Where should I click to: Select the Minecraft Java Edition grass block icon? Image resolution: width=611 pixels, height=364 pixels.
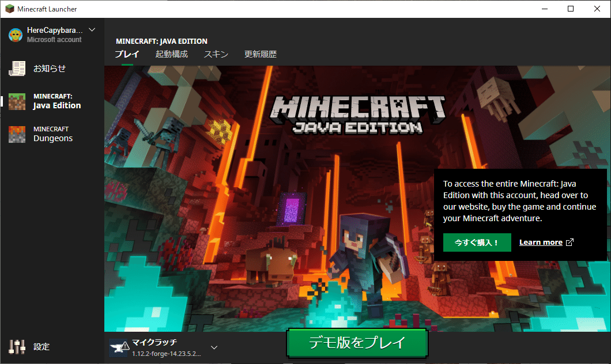click(x=17, y=101)
